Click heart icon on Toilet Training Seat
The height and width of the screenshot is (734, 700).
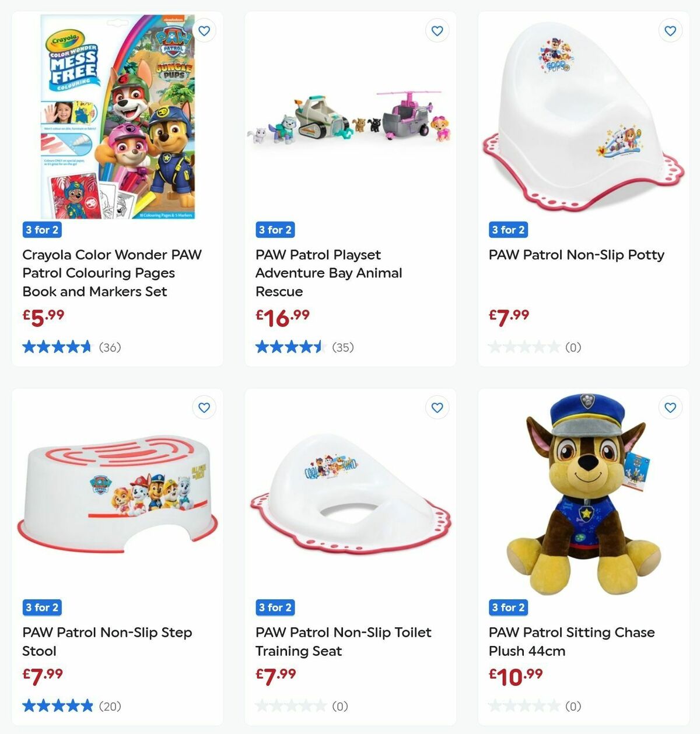437,408
